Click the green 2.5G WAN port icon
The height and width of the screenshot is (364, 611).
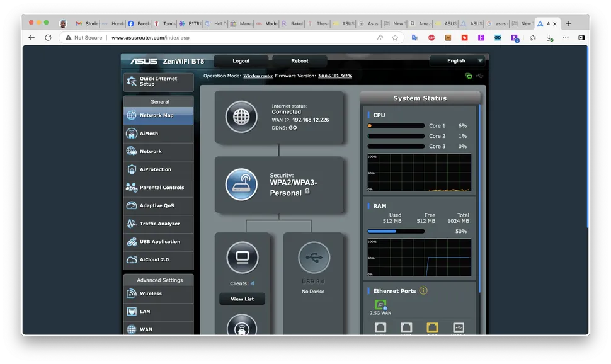(380, 305)
